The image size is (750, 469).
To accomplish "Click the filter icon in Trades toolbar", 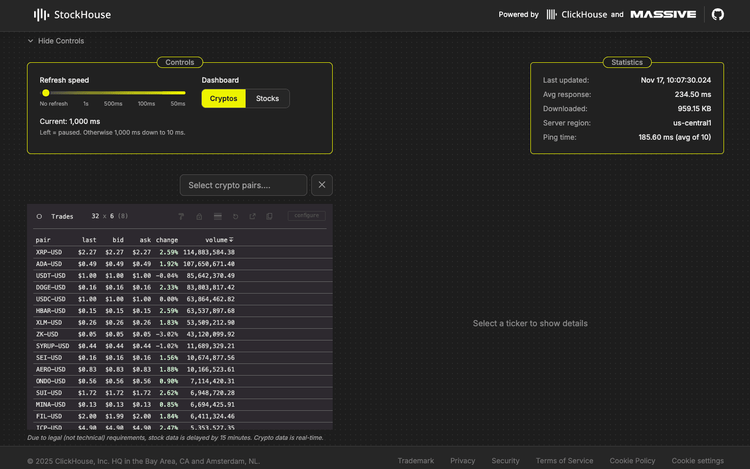I will [182, 216].
